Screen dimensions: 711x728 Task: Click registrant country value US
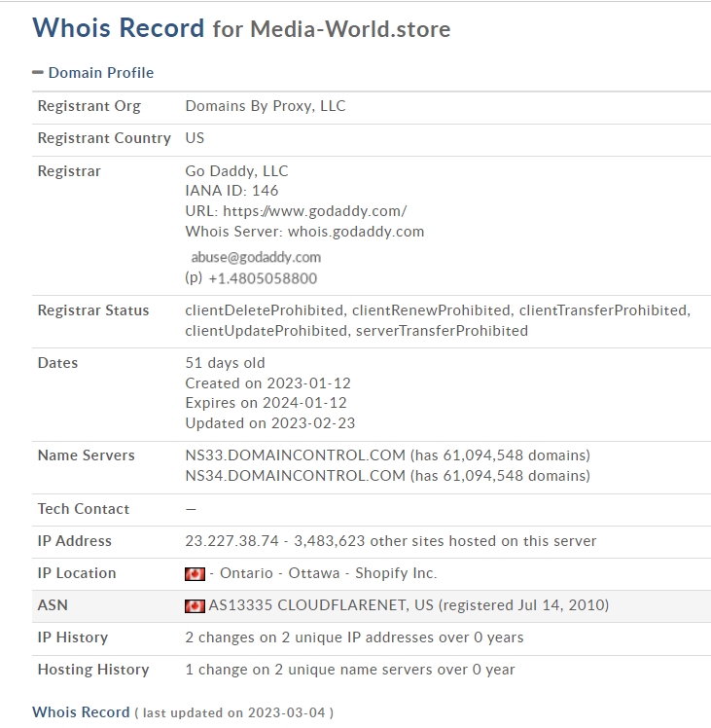point(195,138)
